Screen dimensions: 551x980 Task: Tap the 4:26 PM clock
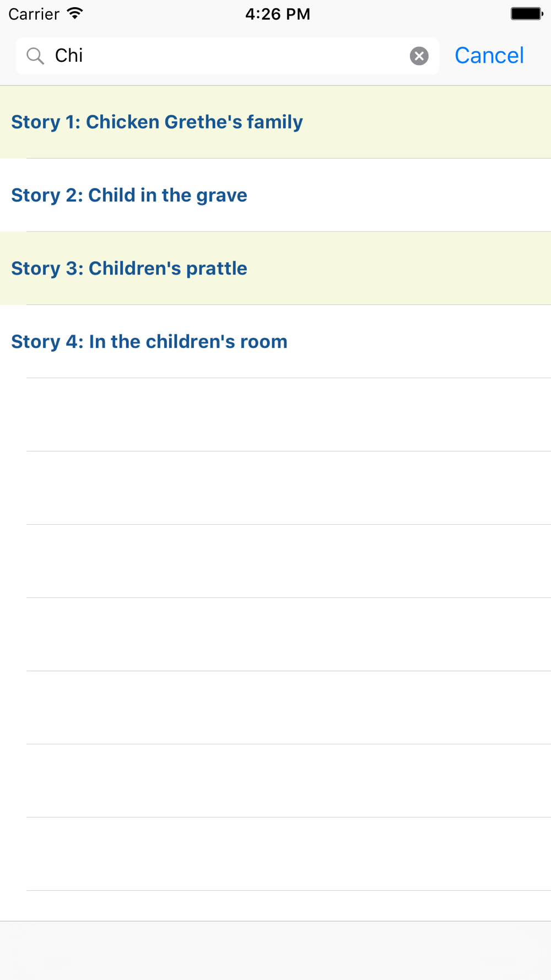[x=278, y=14]
